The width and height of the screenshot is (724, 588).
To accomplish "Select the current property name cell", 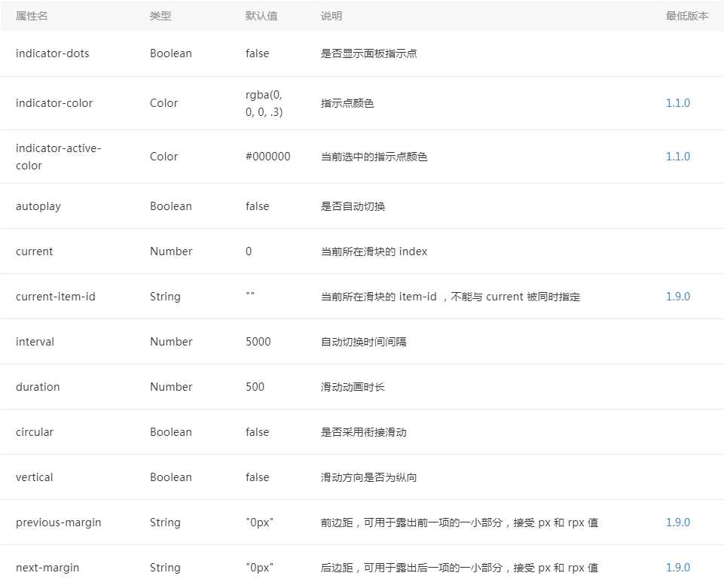I will point(34,251).
